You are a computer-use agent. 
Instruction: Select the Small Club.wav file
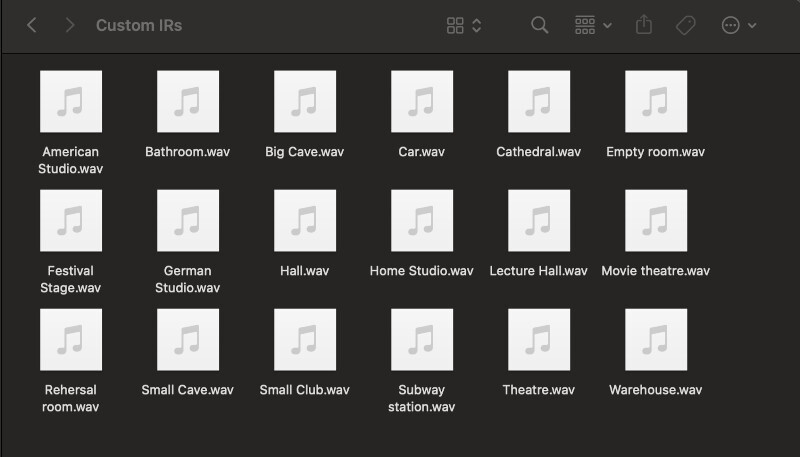tap(304, 340)
